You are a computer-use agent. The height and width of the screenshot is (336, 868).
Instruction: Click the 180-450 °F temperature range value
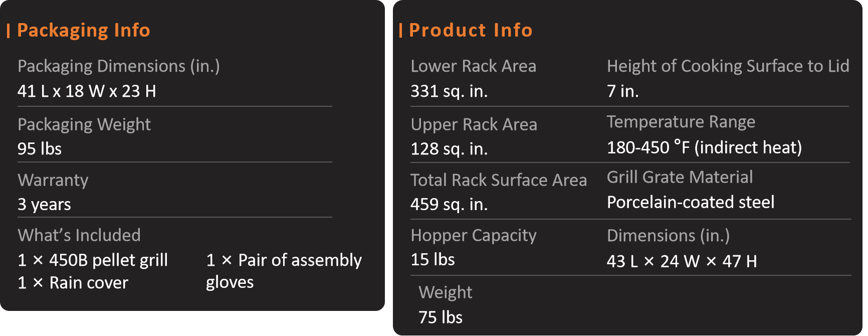pyautogui.click(x=704, y=147)
